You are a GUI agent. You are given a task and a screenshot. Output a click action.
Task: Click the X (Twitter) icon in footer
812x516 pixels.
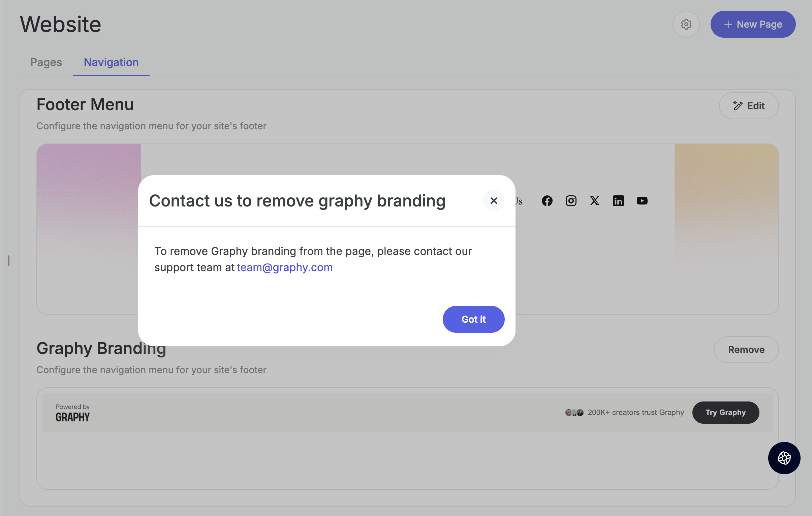coord(594,201)
